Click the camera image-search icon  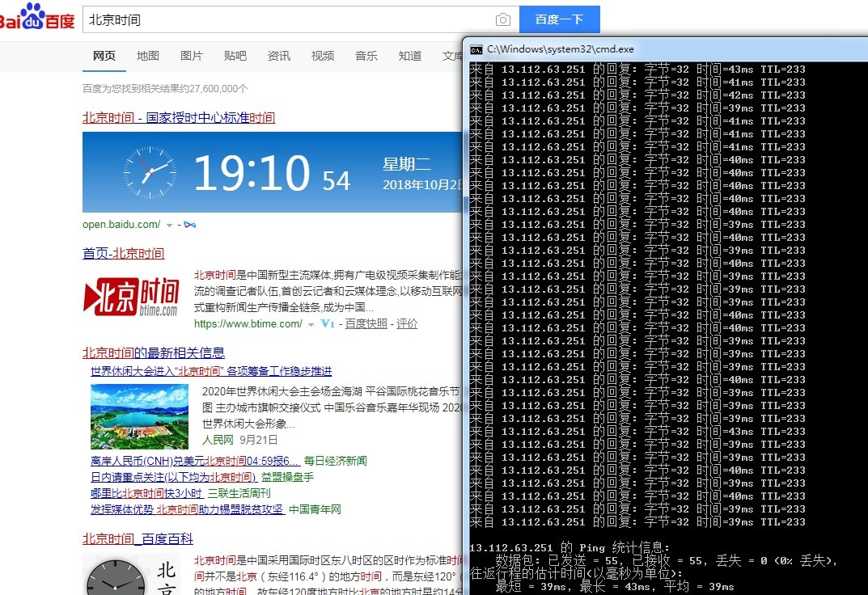[x=502, y=19]
